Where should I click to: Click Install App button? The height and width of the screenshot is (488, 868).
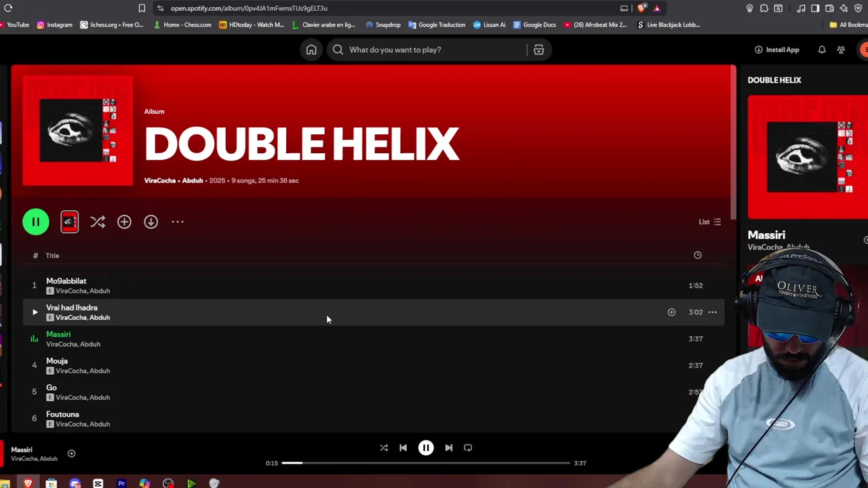(776, 49)
